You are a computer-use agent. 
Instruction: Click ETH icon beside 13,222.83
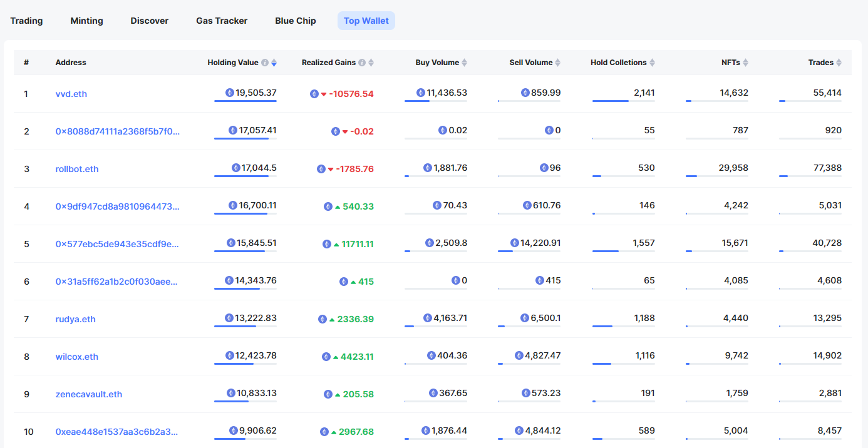[x=229, y=318]
